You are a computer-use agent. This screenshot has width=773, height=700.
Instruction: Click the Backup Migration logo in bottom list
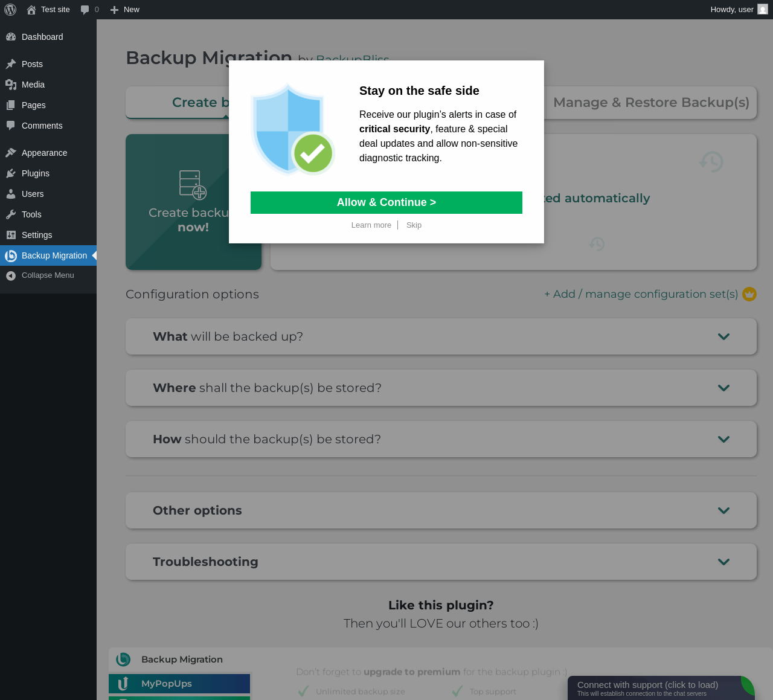tap(123, 660)
